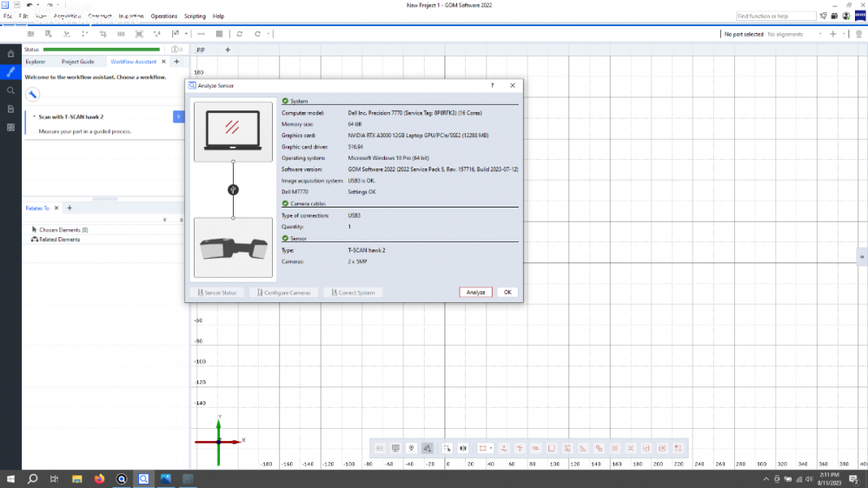Image resolution: width=868 pixels, height=488 pixels.
Task: Click the undo arrow in title bar
Action: coord(30,5)
